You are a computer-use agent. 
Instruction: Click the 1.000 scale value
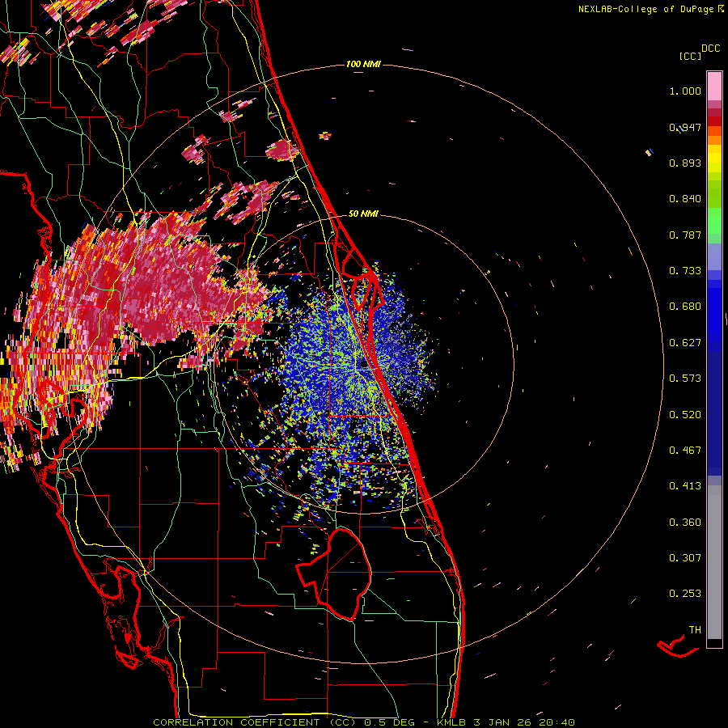tap(685, 91)
